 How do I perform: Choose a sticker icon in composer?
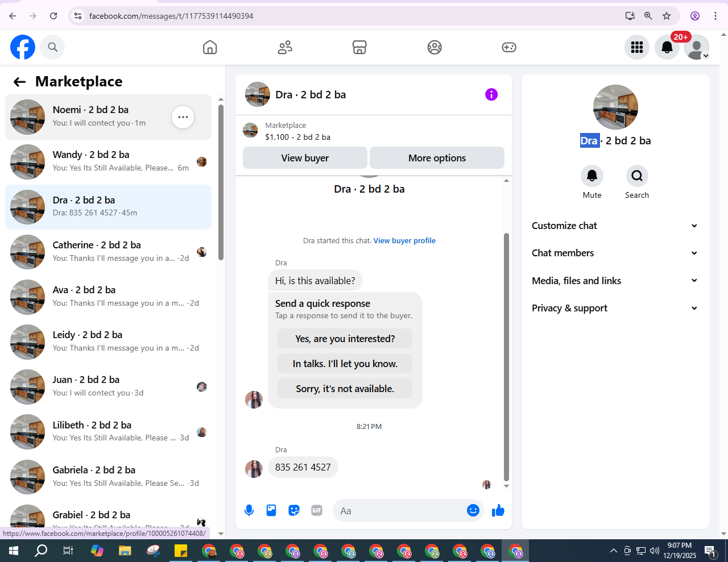click(294, 510)
